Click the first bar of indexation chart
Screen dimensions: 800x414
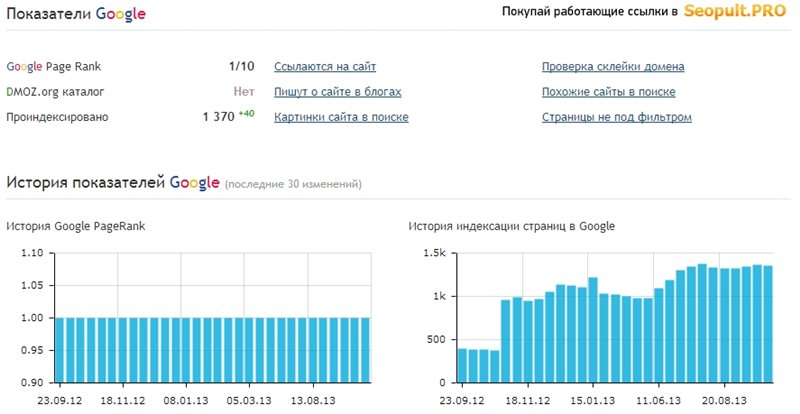click(462, 366)
